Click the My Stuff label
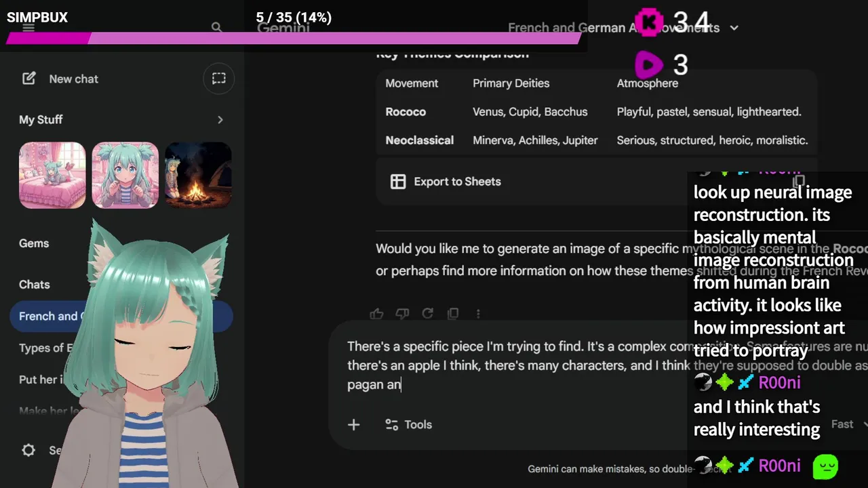This screenshot has width=868, height=488. point(41,119)
